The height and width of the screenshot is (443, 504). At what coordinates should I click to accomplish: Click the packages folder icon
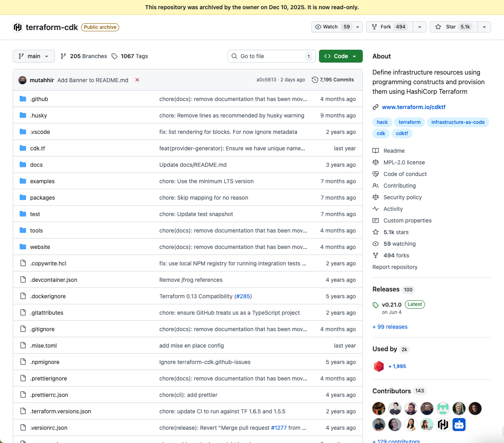tap(23, 197)
